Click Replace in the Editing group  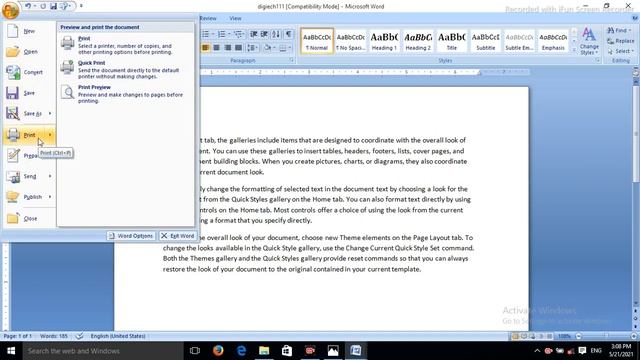tap(620, 41)
